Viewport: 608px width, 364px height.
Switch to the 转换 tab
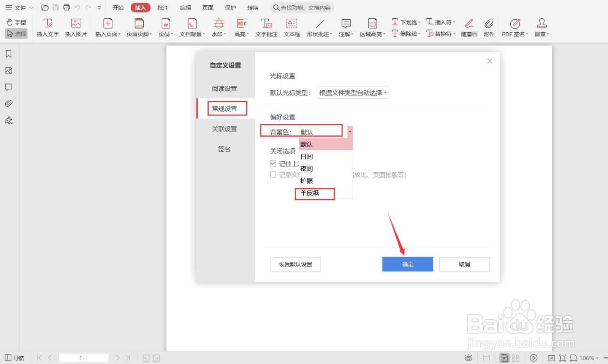(x=253, y=8)
